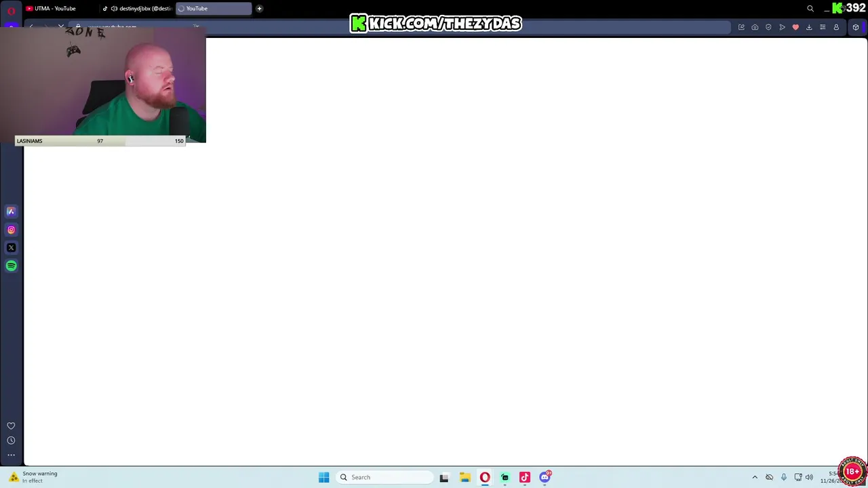
Task: Click the Opera icon on the taskbar
Action: tap(485, 477)
